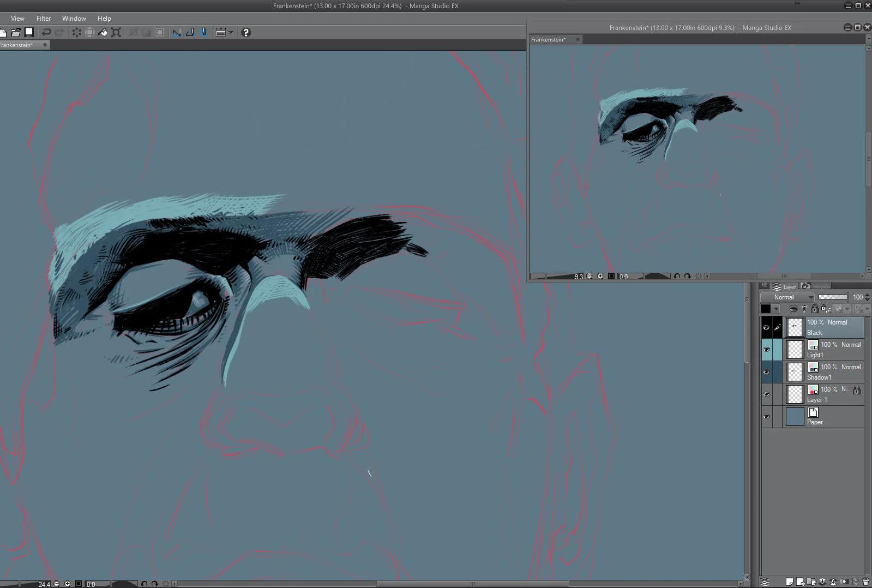Click the lock icon on Layer 1
This screenshot has height=588, width=872.
click(857, 390)
